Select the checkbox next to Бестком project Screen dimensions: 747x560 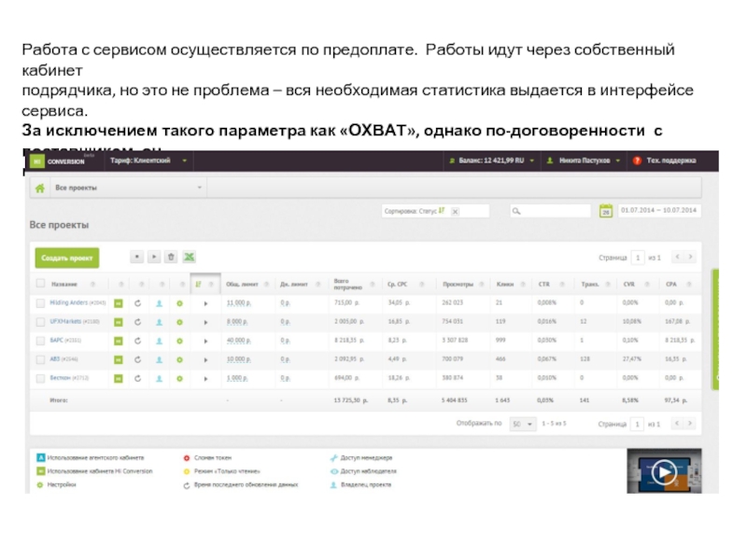[40, 377]
